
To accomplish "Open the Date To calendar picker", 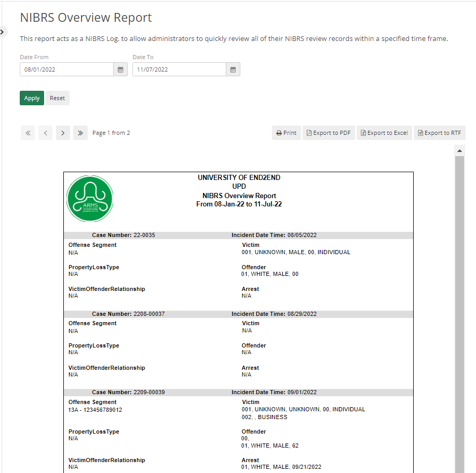I will pyautogui.click(x=233, y=69).
